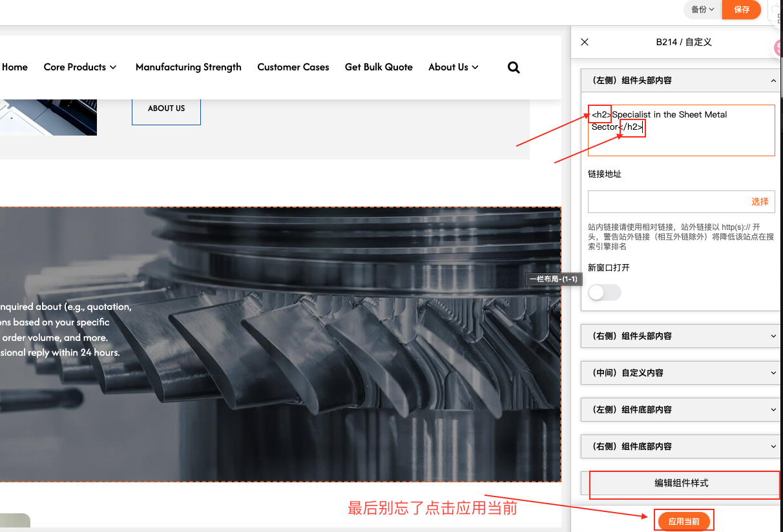Click the pink round badge at right edge
783x532 pixels.
778,47
